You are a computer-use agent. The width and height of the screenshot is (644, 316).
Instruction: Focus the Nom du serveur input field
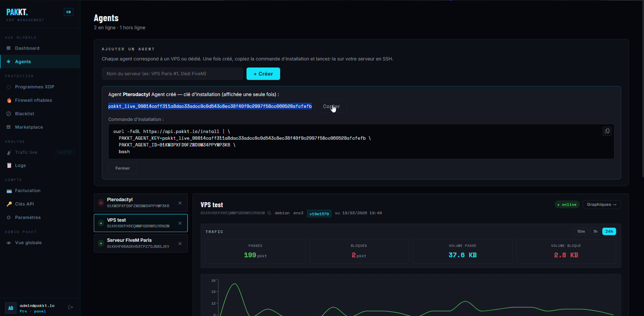point(172,74)
